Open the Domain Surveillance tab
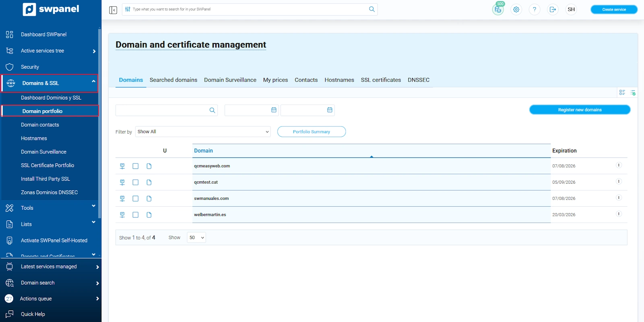Viewport: 644px width, 322px height. (230, 80)
